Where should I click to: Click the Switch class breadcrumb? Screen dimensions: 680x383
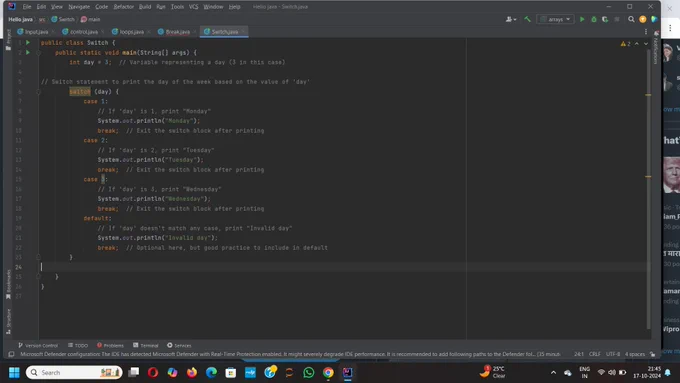coord(63,19)
